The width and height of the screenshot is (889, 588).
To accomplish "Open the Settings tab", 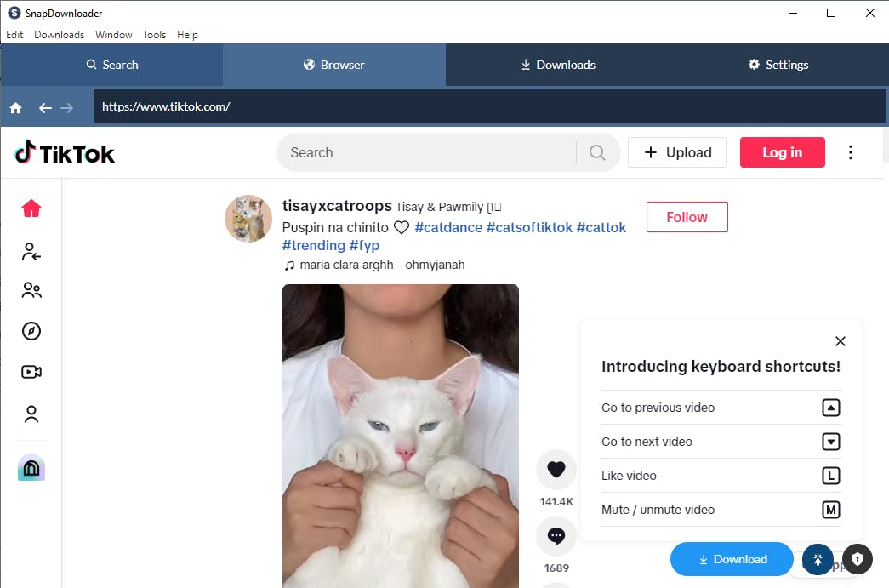I will tap(778, 65).
